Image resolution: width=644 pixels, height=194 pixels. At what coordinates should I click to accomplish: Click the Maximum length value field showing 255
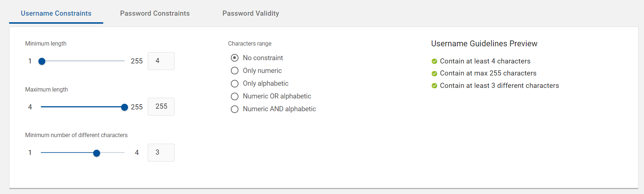pos(161,106)
